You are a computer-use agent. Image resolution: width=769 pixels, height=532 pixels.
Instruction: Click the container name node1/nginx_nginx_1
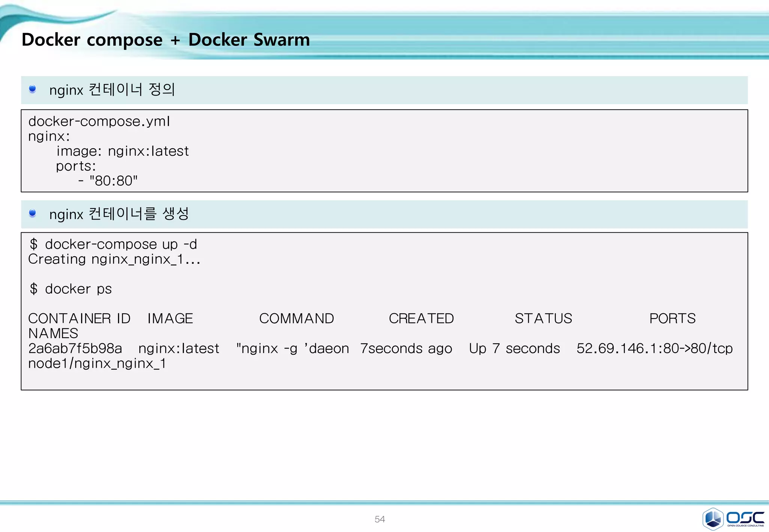[97, 363]
